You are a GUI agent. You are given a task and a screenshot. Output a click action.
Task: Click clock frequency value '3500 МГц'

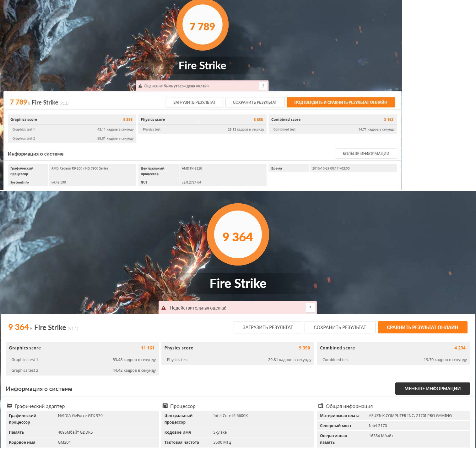click(222, 442)
